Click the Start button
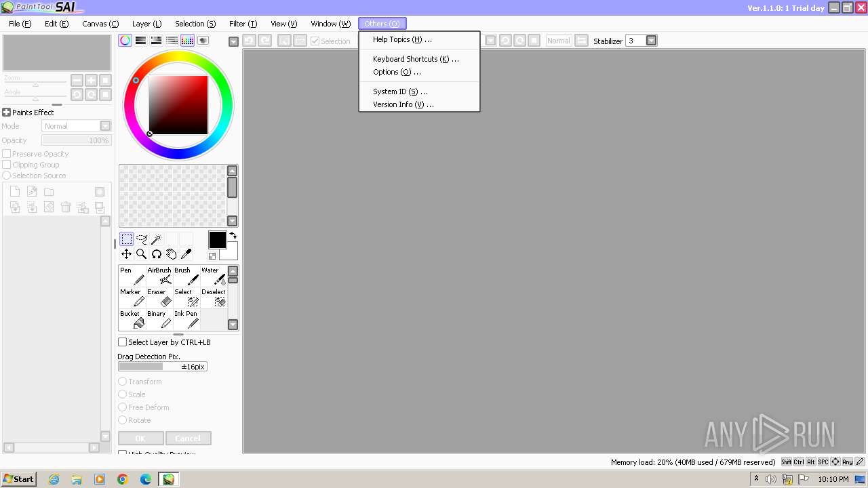The image size is (868, 488). click(19, 479)
